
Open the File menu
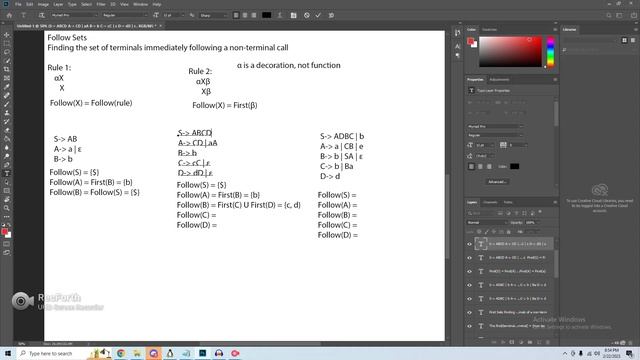click(x=18, y=4)
